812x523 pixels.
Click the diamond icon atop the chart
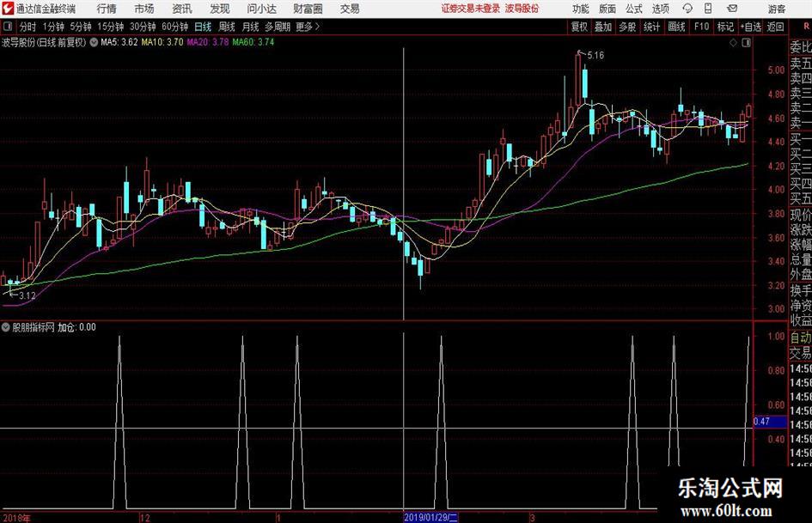733,43
